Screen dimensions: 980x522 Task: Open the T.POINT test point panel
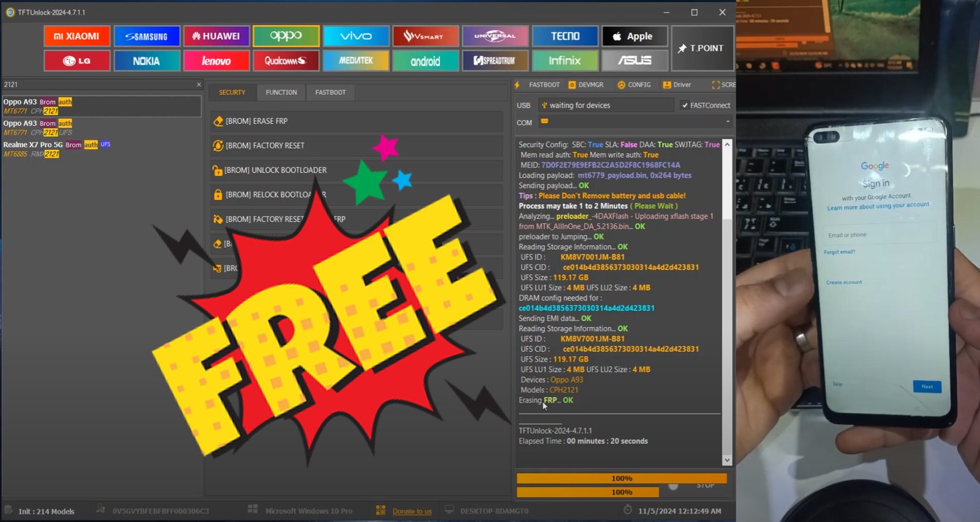point(702,48)
